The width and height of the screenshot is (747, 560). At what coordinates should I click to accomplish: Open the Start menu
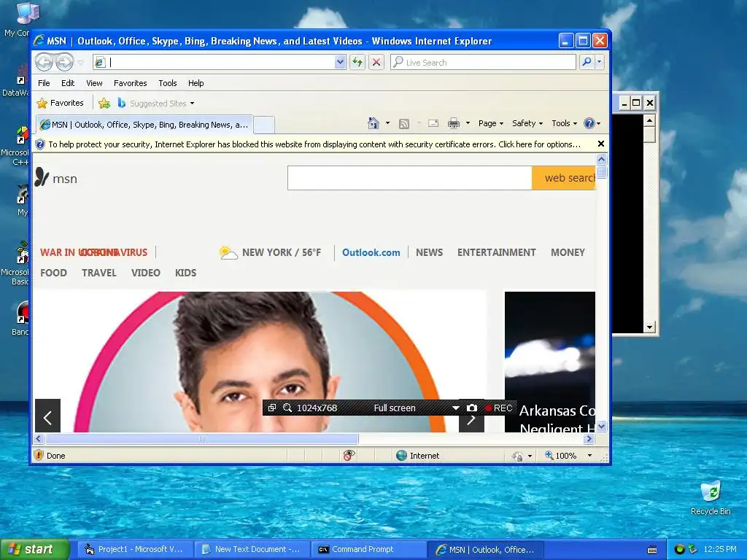click(x=35, y=549)
